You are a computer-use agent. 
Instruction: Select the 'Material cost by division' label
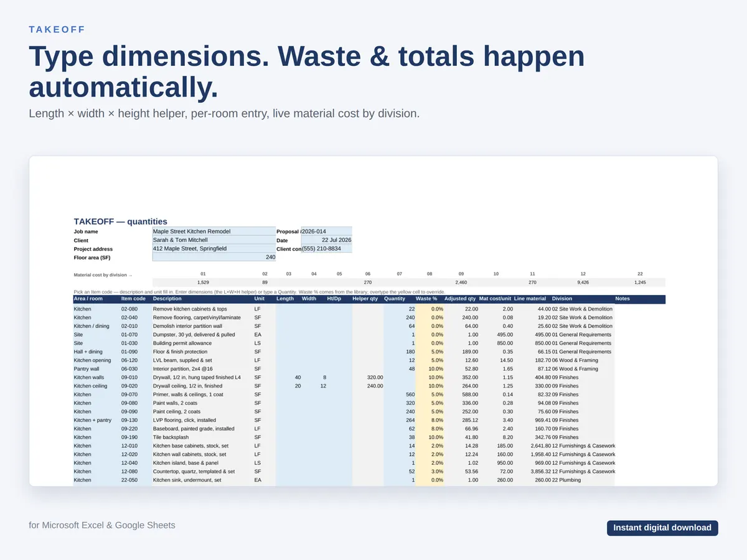(x=103, y=274)
